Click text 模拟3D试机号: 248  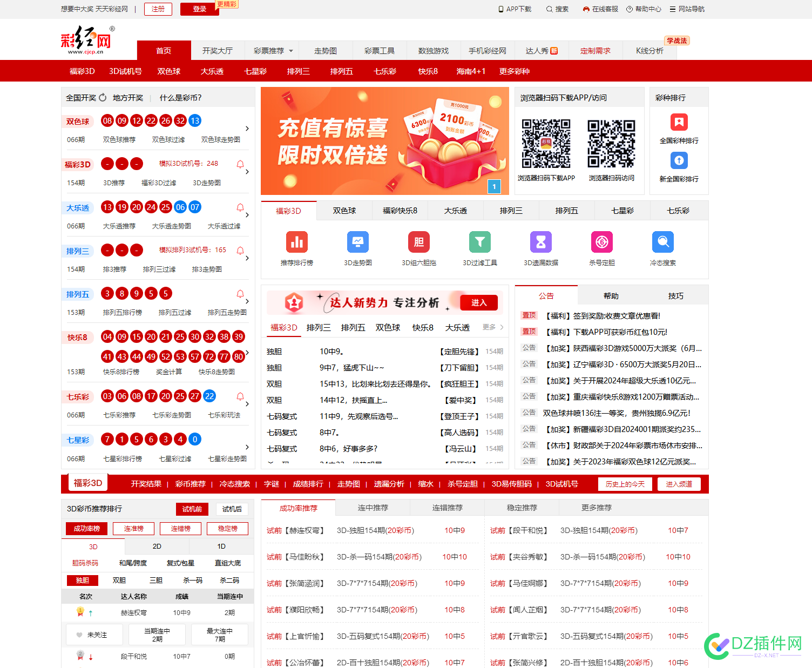tap(188, 164)
